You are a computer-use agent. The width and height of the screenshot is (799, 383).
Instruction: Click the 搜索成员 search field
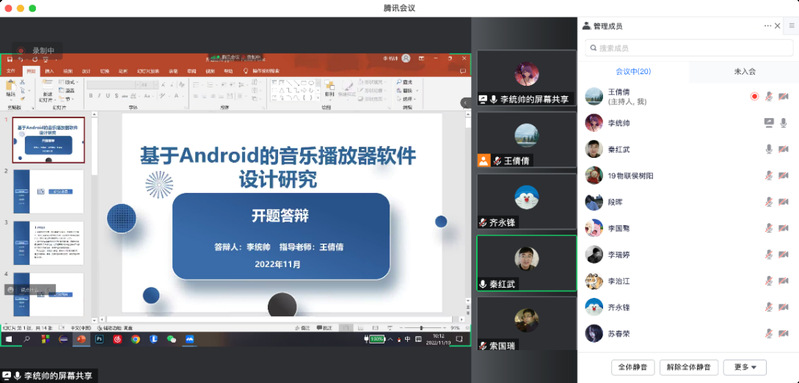tap(689, 48)
